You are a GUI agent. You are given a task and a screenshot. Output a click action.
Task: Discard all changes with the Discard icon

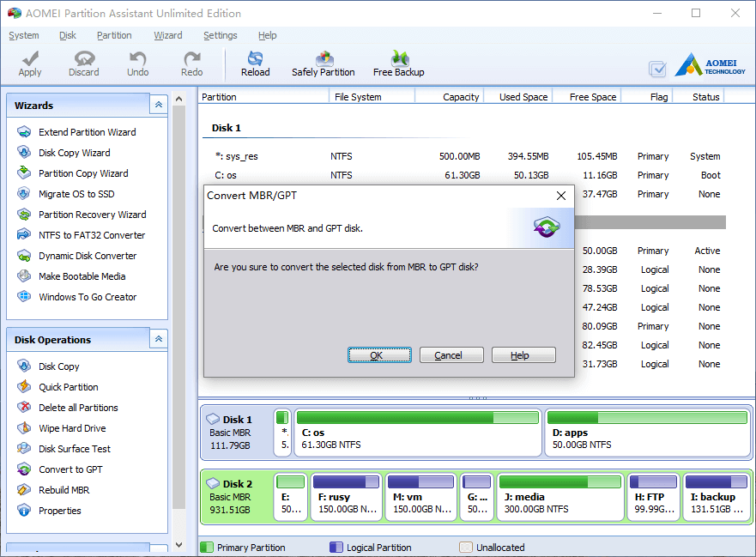83,63
